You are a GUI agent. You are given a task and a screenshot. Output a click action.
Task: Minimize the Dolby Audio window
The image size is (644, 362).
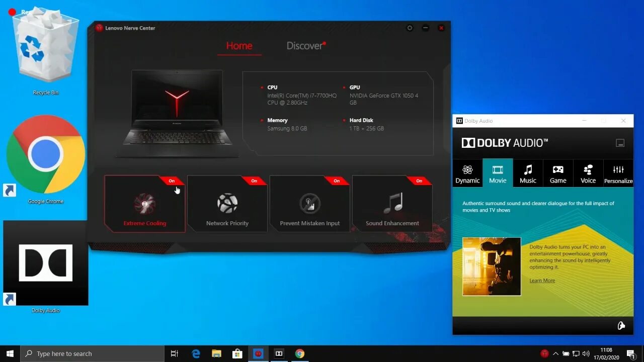coord(584,121)
